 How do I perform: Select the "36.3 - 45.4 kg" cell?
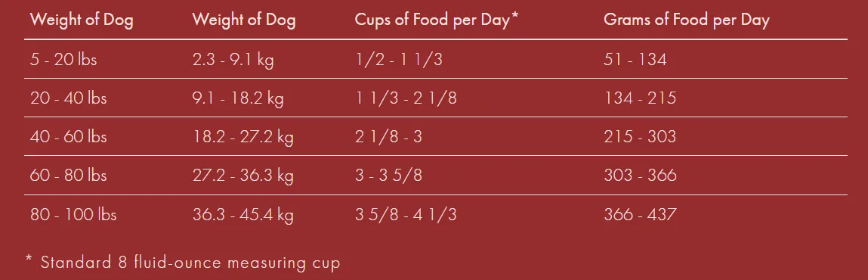click(x=243, y=214)
